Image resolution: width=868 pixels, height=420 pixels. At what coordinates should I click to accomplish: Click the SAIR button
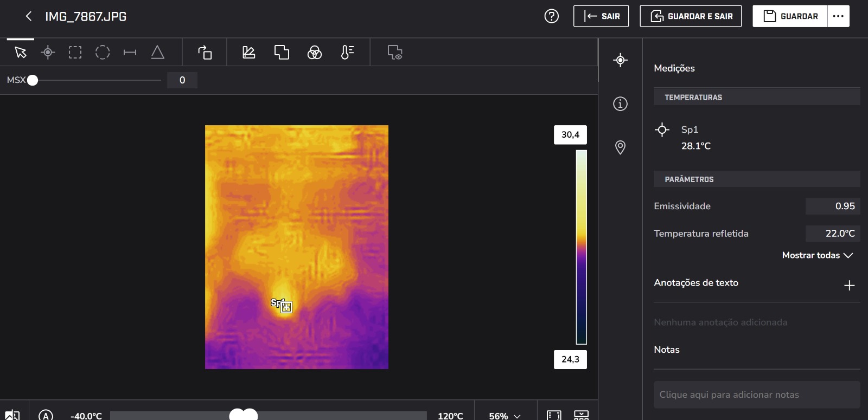601,16
